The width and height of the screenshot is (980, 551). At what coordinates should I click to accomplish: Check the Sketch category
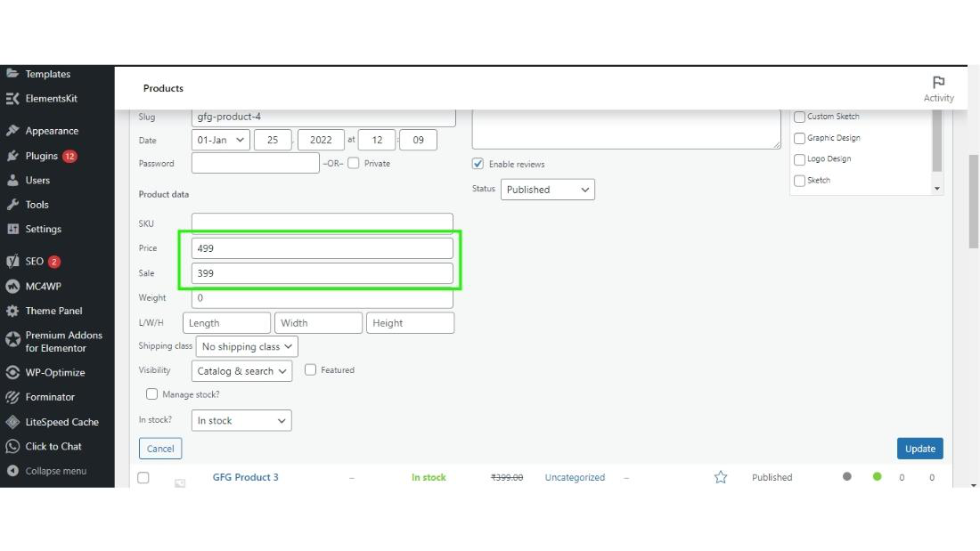click(799, 181)
